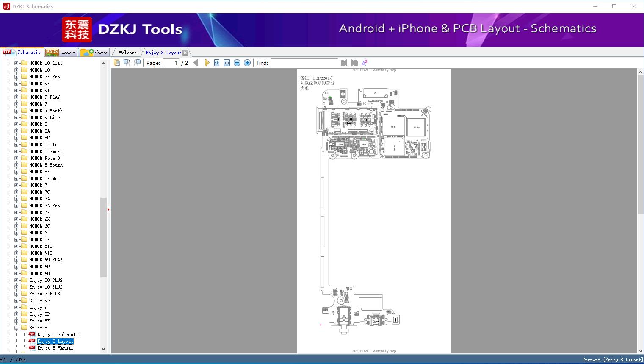Click the tree panel scrollbar thumb
Screen dimensions: 644x364
click(103, 237)
